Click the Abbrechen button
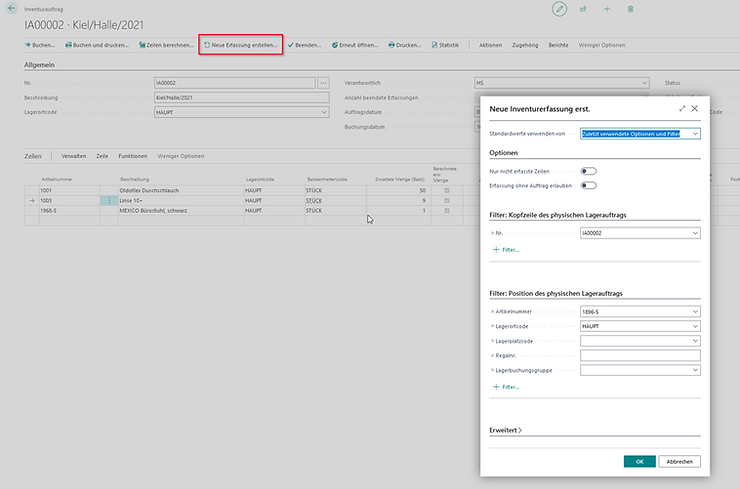 pyautogui.click(x=680, y=461)
